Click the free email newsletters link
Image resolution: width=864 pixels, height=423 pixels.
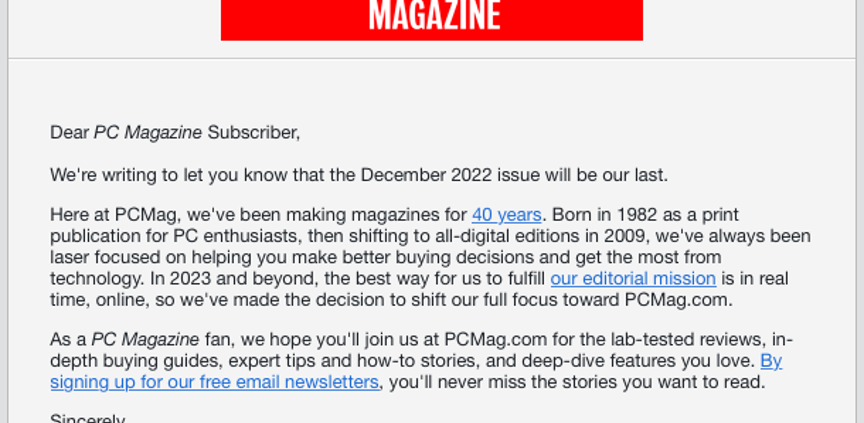(214, 382)
